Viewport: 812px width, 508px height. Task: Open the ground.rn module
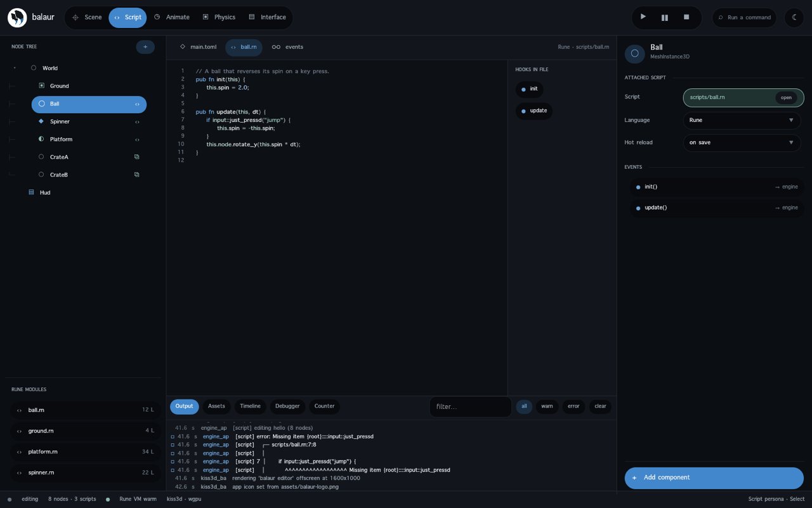[x=85, y=431]
